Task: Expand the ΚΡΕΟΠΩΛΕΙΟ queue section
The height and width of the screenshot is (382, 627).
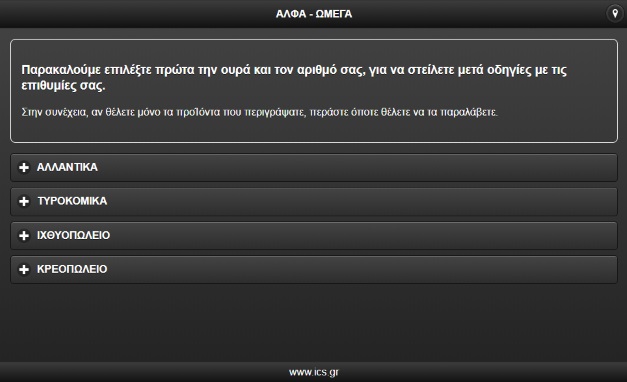Action: tap(314, 270)
